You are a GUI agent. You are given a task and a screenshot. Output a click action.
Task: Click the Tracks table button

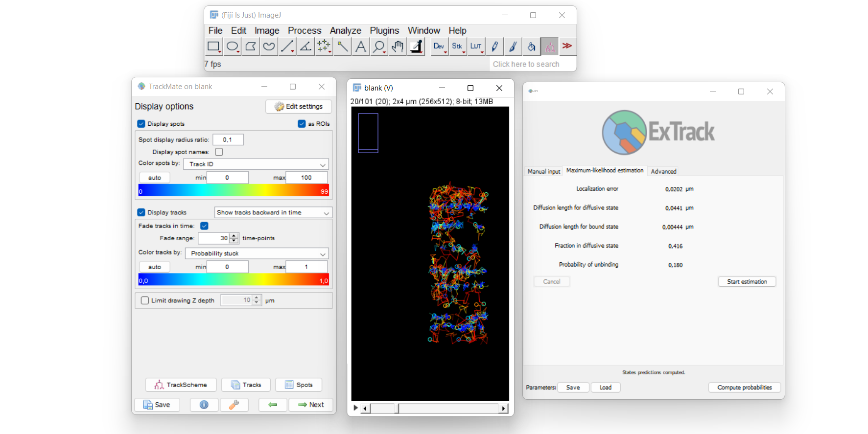pos(246,385)
